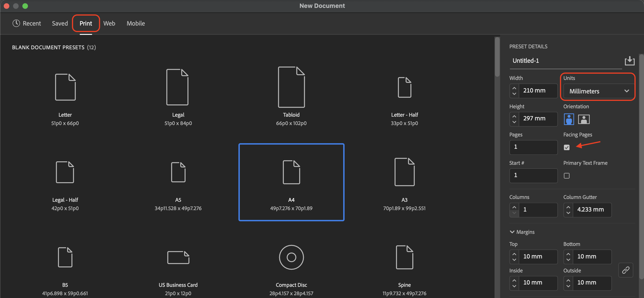Image resolution: width=644 pixels, height=298 pixels.
Task: Choose the Letter preset icon
Action: point(65,87)
